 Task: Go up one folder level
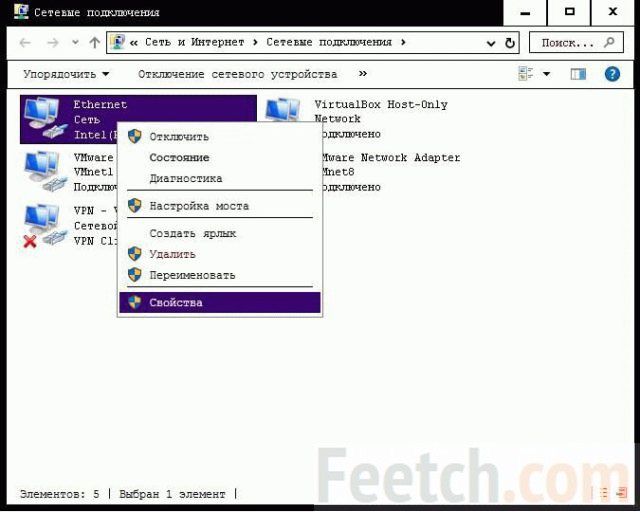click(95, 42)
